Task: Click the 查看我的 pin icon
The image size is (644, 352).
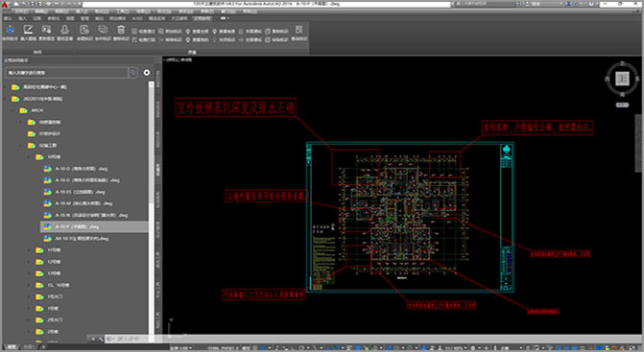Action: point(188,39)
